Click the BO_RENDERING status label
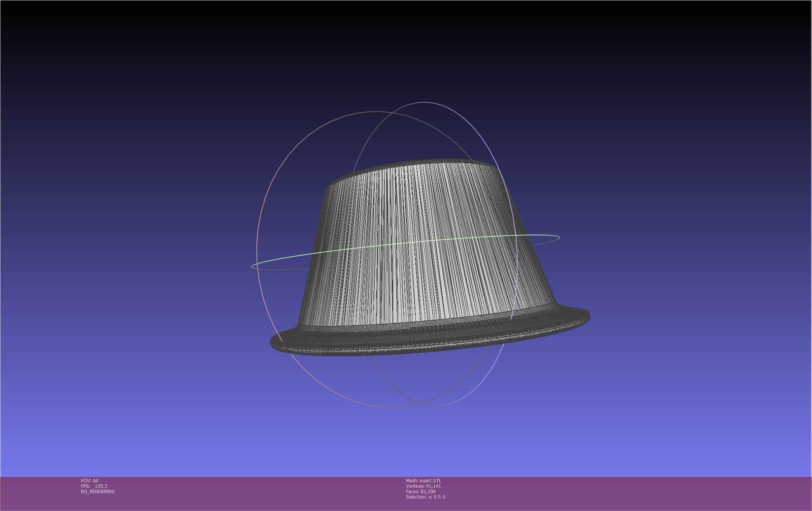Image resolution: width=812 pixels, height=511 pixels. click(x=98, y=491)
